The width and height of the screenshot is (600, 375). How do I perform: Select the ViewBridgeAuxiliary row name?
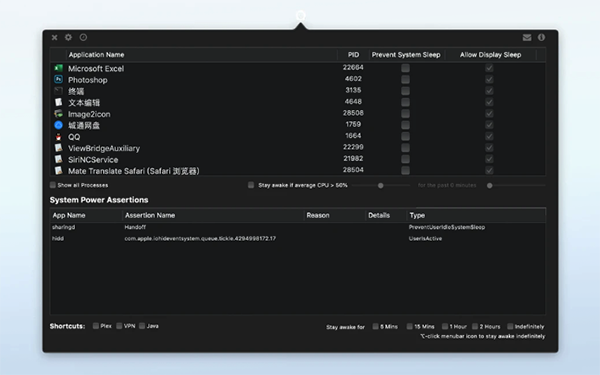[104, 148]
